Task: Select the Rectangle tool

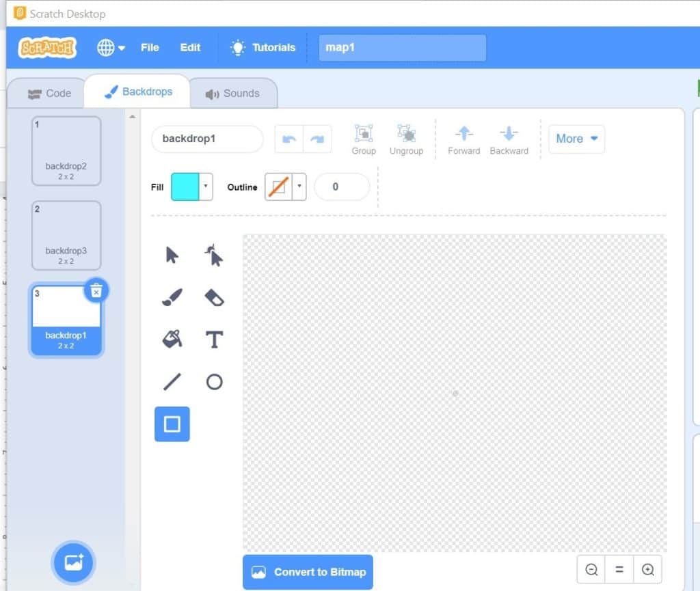Action: point(172,424)
